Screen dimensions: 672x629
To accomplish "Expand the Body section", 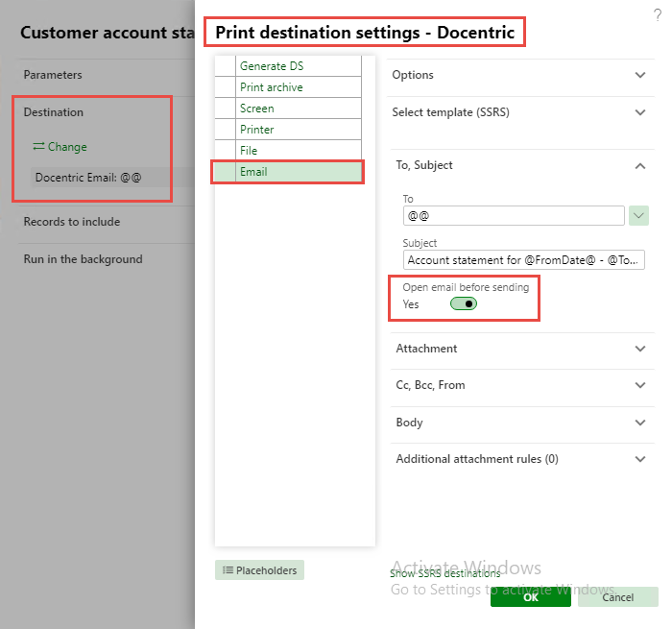I will (640, 423).
